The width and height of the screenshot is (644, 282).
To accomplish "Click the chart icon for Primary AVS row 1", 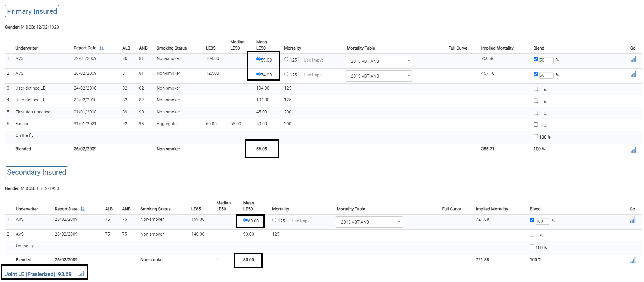I will coord(633,59).
